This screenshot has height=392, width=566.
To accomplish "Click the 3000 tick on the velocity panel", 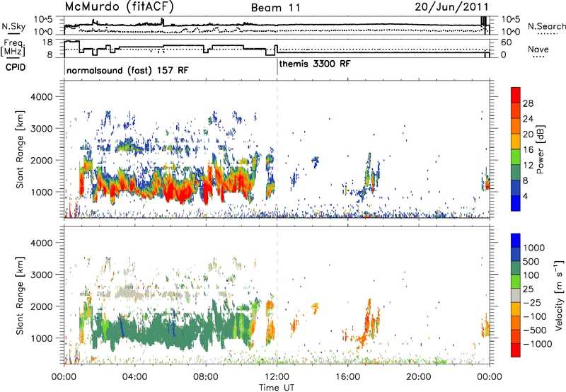I will pos(41,275).
